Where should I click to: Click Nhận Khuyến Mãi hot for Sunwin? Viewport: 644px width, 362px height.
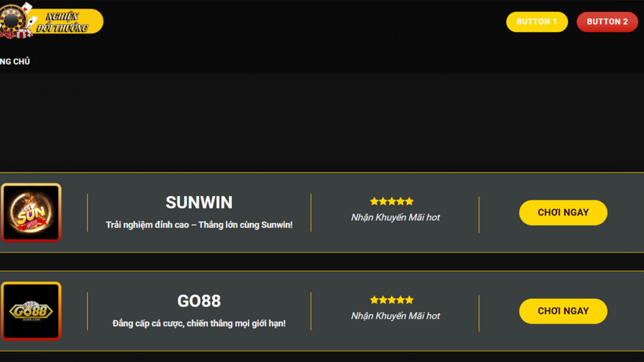(x=395, y=218)
